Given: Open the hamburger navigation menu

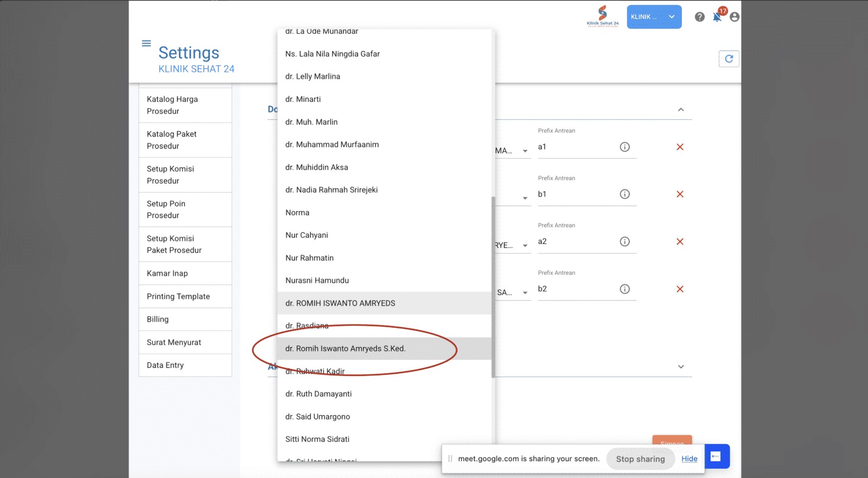Looking at the screenshot, I should [x=146, y=43].
